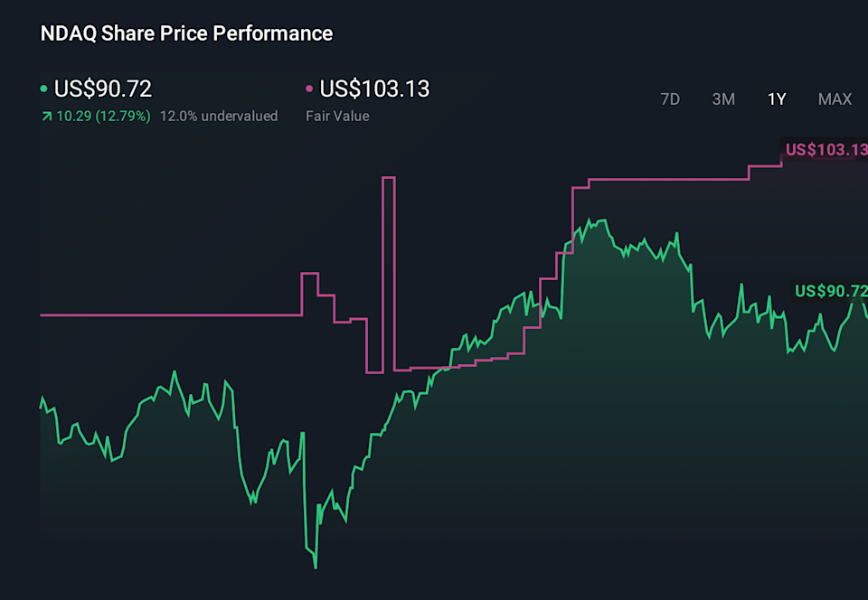Toggle off the undervalued indicator
868x600 pixels.
[219, 116]
